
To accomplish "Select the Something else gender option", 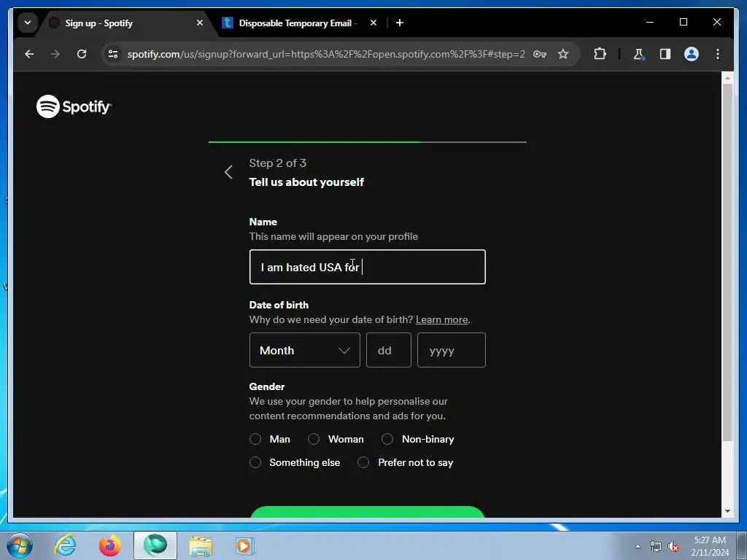I will (x=255, y=462).
